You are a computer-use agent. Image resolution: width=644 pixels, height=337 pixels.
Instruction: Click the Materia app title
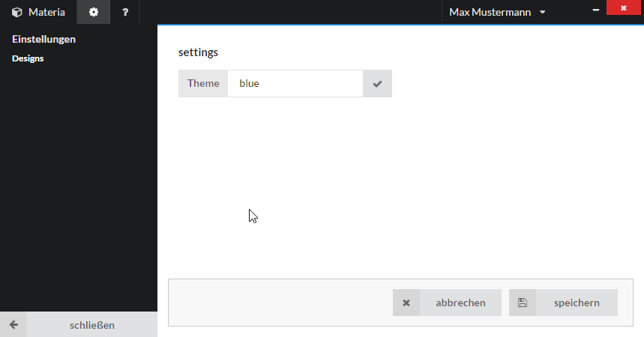coord(46,12)
